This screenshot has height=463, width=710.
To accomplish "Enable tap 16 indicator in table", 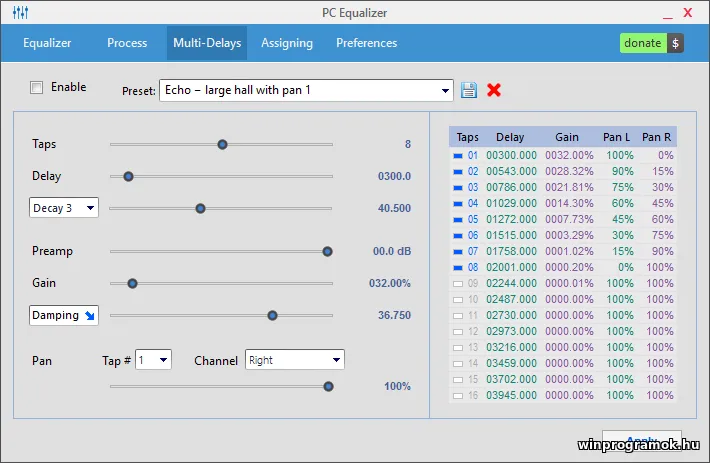I will point(459,396).
